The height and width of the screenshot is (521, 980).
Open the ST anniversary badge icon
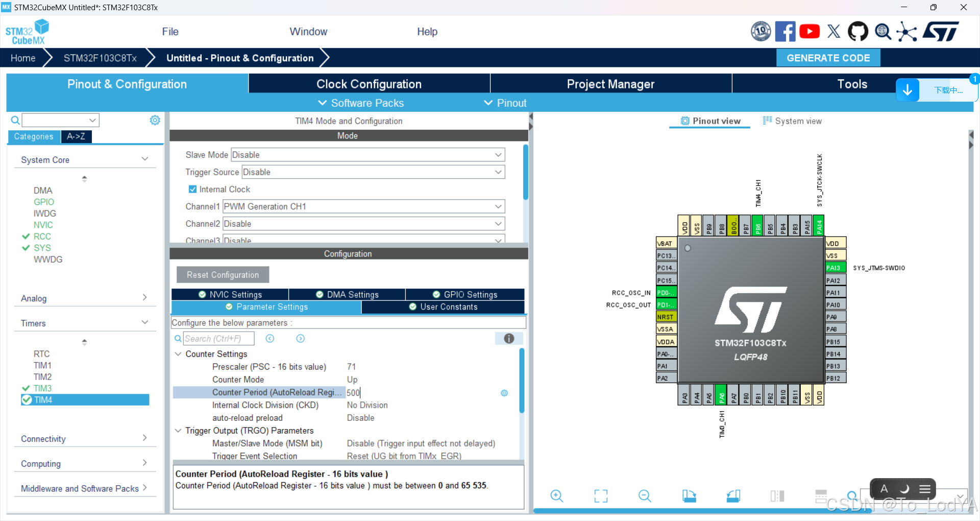[761, 31]
